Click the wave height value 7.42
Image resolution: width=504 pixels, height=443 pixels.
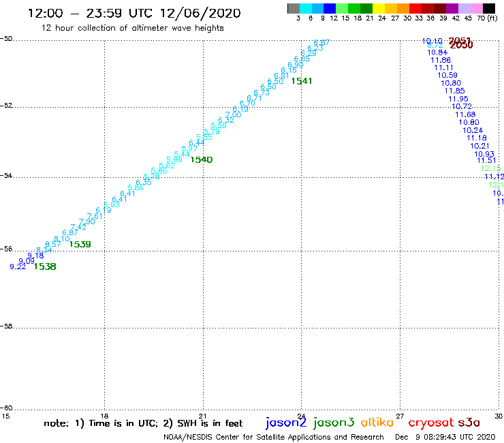[x=78, y=227]
